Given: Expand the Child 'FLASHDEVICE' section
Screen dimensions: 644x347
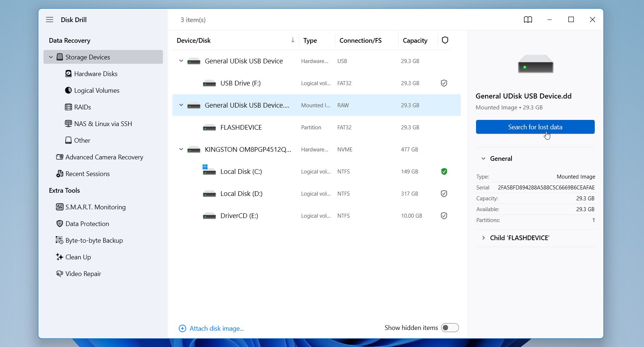Looking at the screenshot, I should pyautogui.click(x=483, y=238).
